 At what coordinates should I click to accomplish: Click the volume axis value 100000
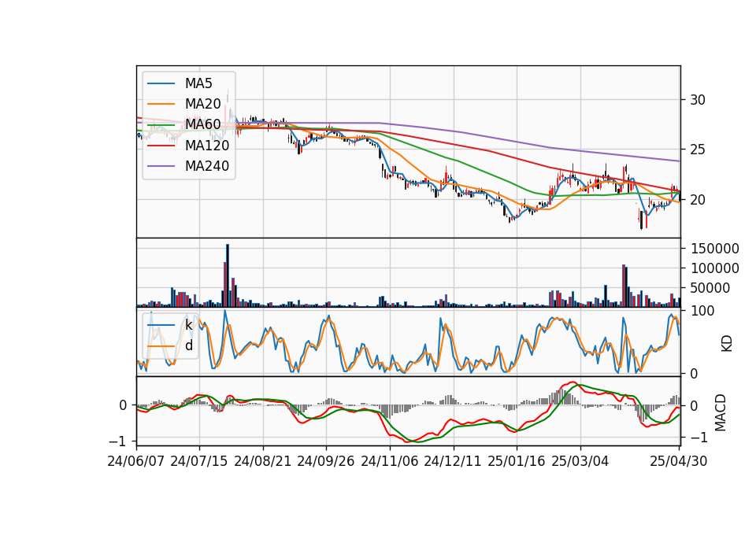click(x=715, y=268)
